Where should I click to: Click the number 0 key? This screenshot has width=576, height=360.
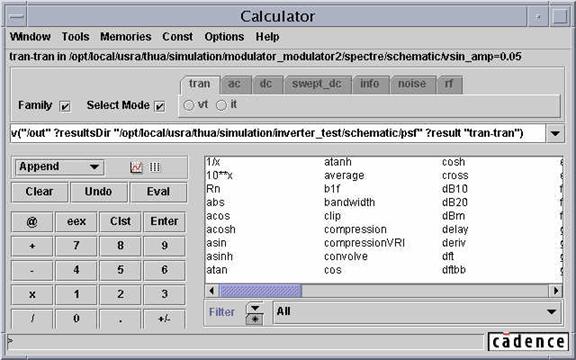(x=76, y=318)
